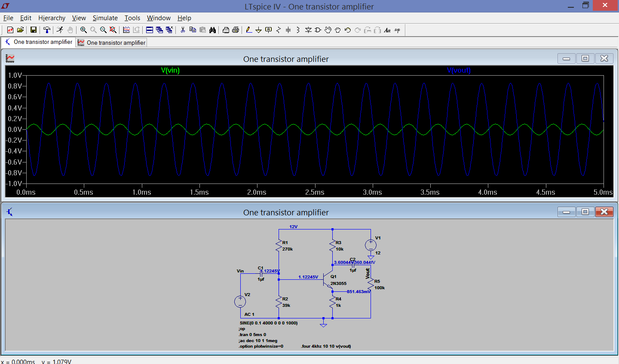
Task: Select the Move open-hand tool
Action: (328, 30)
